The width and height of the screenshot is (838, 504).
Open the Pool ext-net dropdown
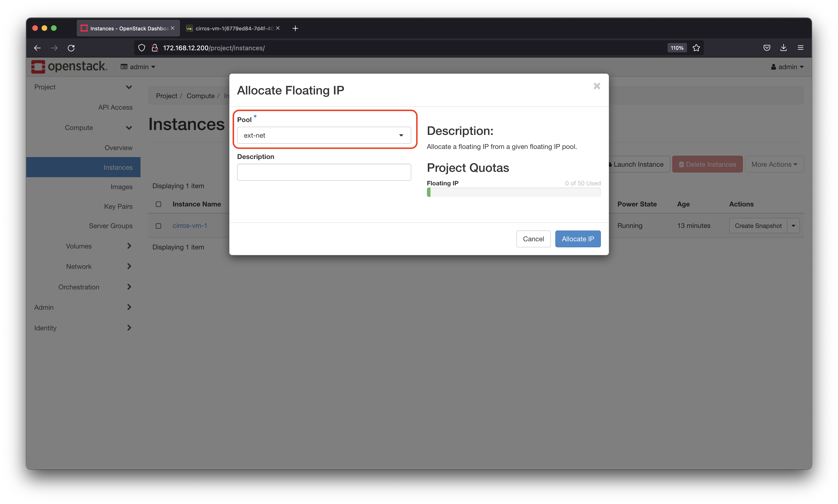tap(324, 135)
